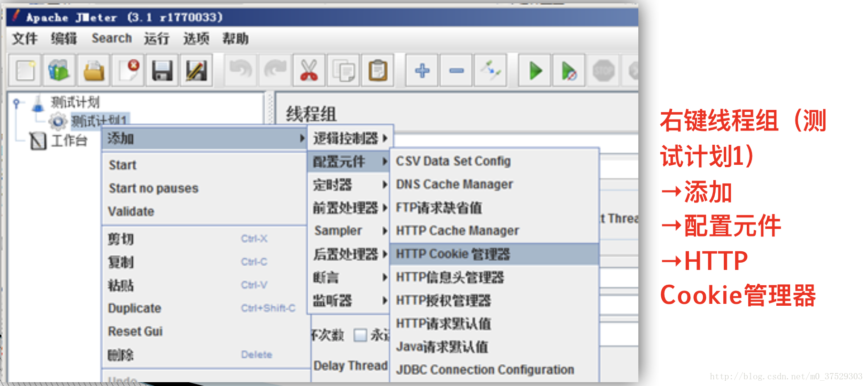
Task: Choose 剪切 from the context menu
Action: (x=204, y=239)
